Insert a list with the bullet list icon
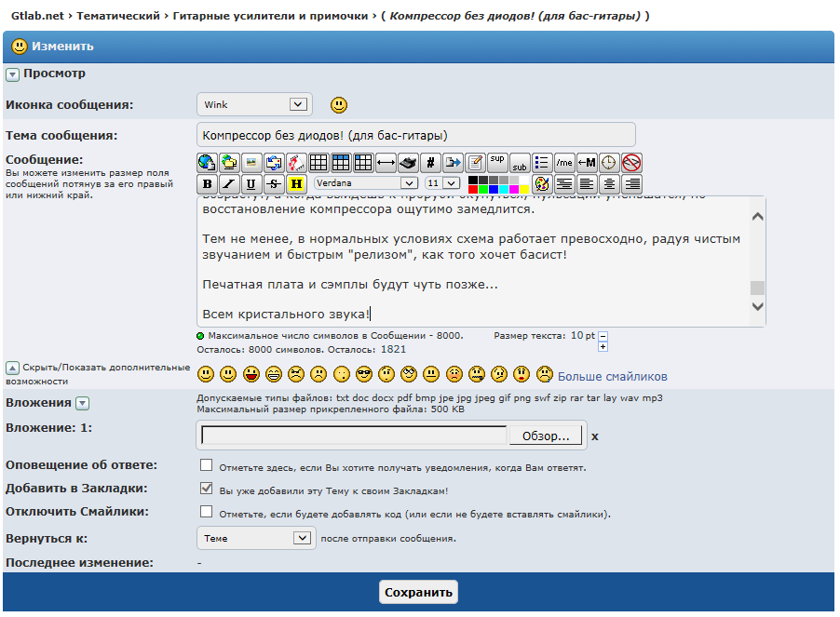This screenshot has width=840, height=617. tap(542, 162)
